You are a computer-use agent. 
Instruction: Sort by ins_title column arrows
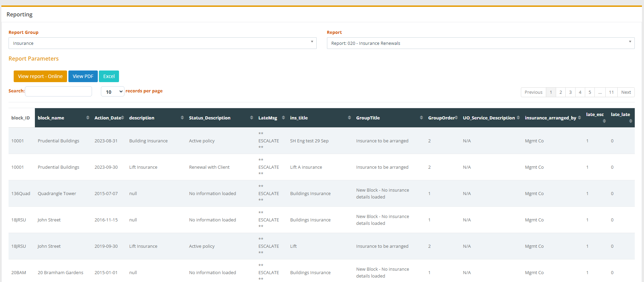(x=349, y=118)
